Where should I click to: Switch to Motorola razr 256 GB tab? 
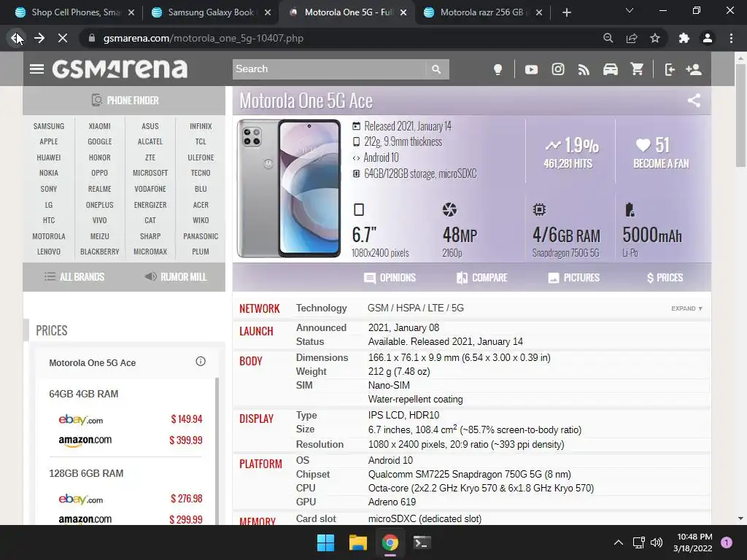pyautogui.click(x=481, y=12)
